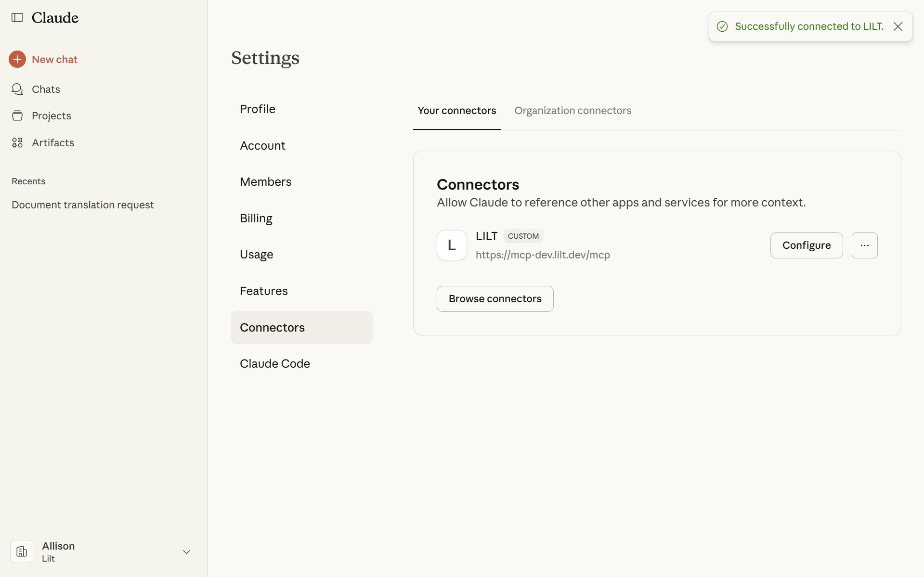The width and height of the screenshot is (924, 577).
Task: Open the Features settings section
Action: pyautogui.click(x=302, y=291)
